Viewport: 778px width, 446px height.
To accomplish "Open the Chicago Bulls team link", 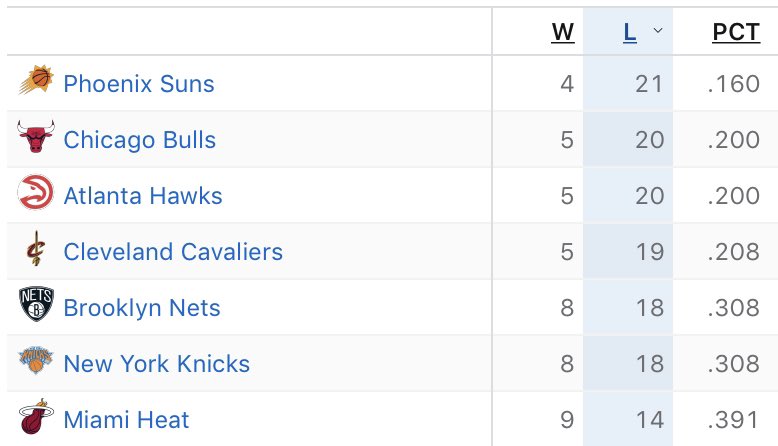I will (139, 139).
